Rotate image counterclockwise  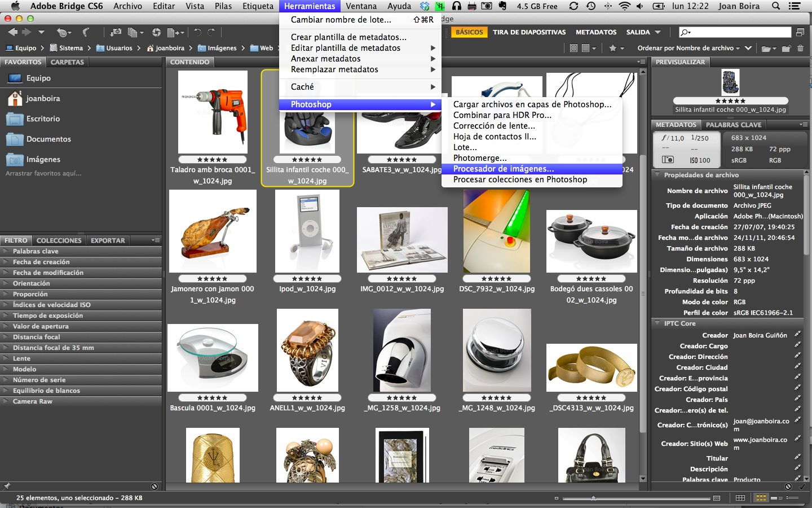coord(197,33)
